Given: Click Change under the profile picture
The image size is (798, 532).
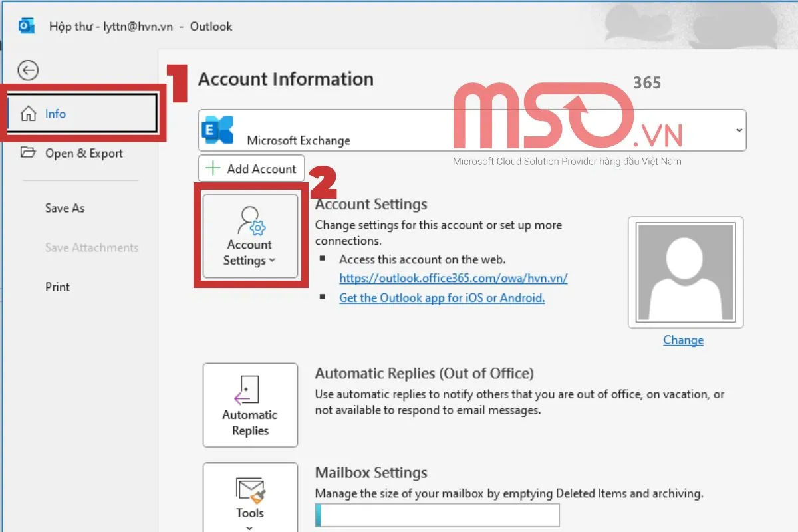Looking at the screenshot, I should click(x=683, y=340).
